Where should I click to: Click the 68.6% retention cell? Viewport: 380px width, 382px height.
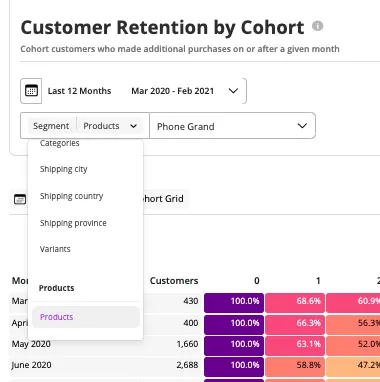295,303
